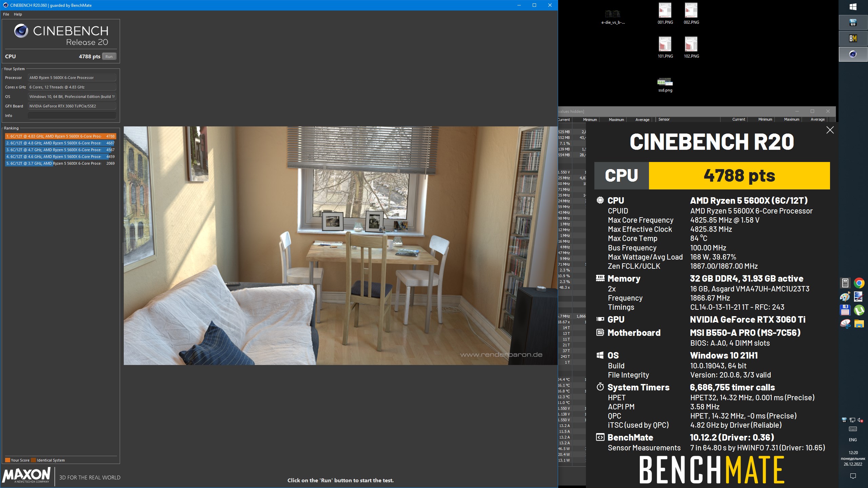
Task: Click the HWiNFO system tray icon
Action: (x=845, y=420)
